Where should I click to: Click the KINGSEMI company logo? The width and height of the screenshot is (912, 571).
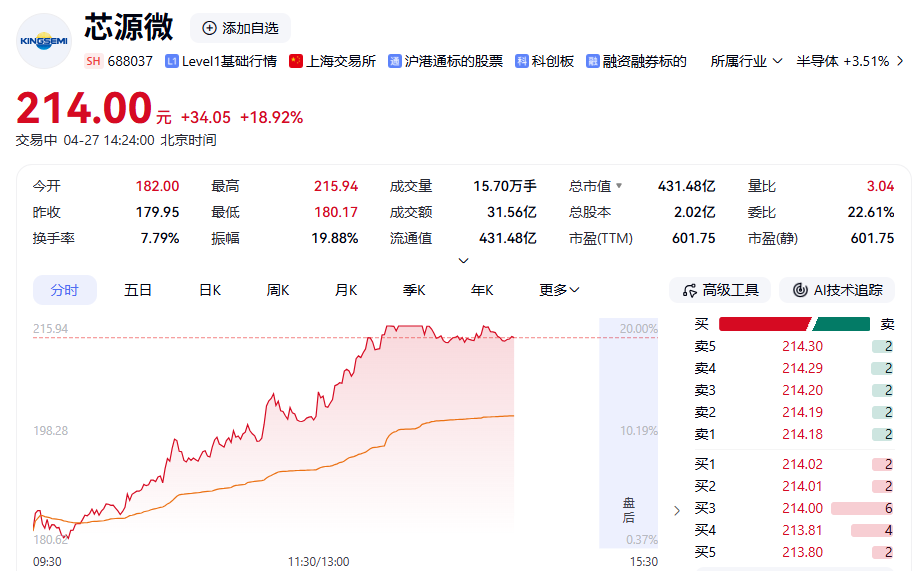click(45, 41)
